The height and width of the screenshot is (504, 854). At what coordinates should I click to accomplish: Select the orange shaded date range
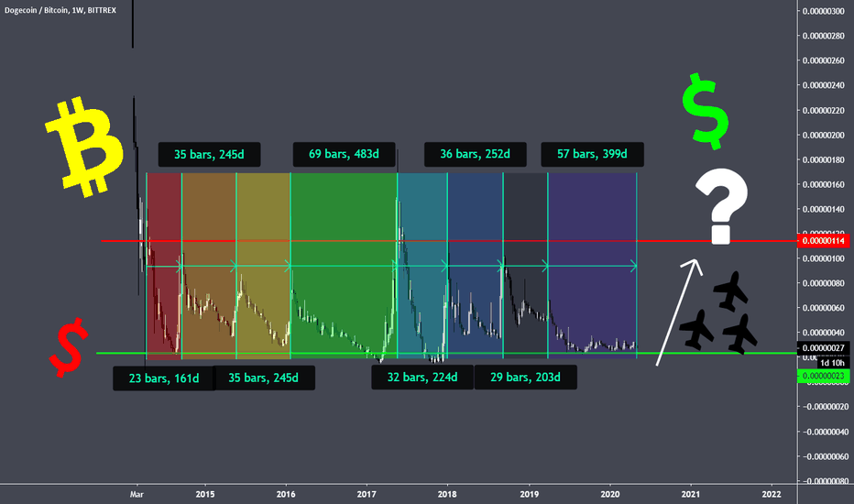click(x=209, y=266)
